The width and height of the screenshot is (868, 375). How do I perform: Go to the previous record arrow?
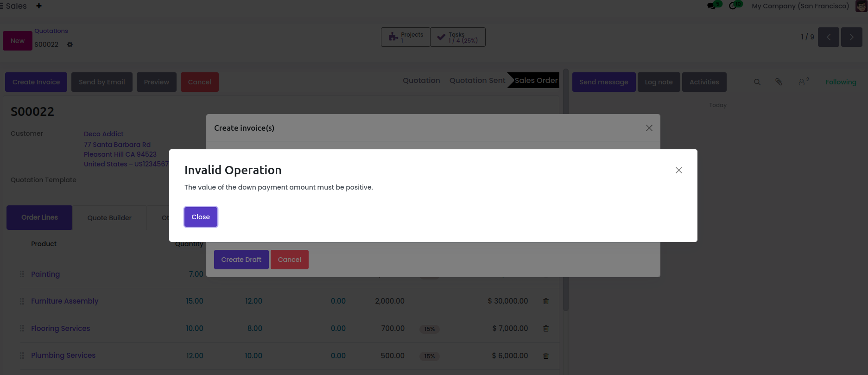[828, 37]
